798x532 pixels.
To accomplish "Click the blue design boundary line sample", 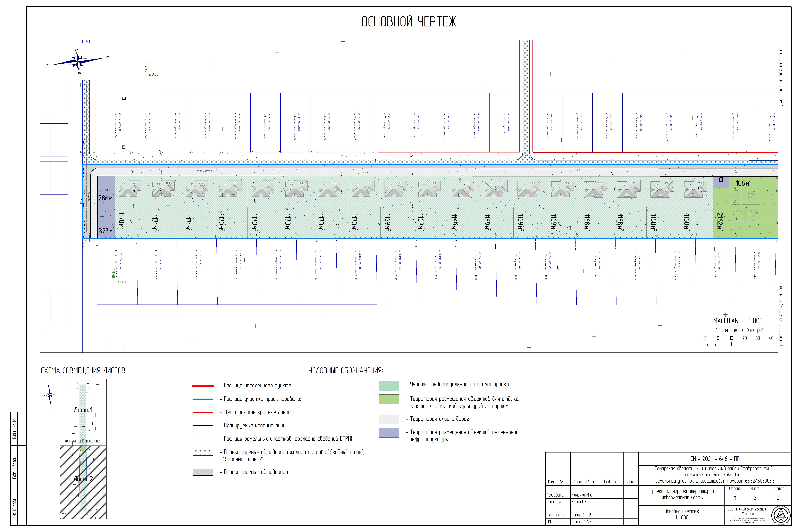I will (203, 399).
